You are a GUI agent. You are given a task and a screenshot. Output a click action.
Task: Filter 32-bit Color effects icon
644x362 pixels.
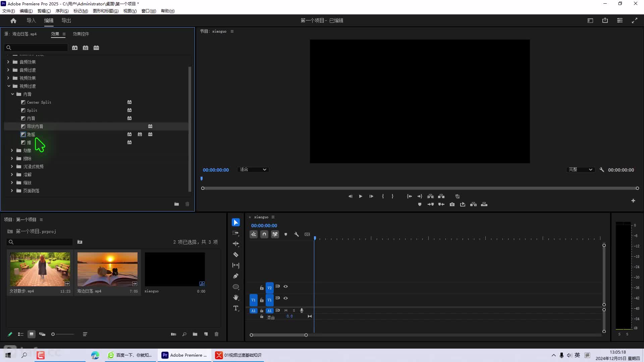click(x=86, y=48)
